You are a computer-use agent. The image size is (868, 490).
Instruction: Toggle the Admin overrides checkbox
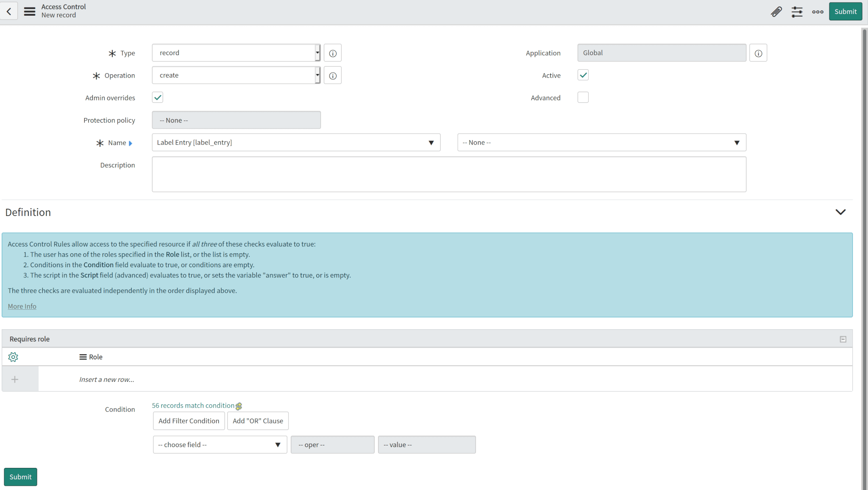click(158, 97)
